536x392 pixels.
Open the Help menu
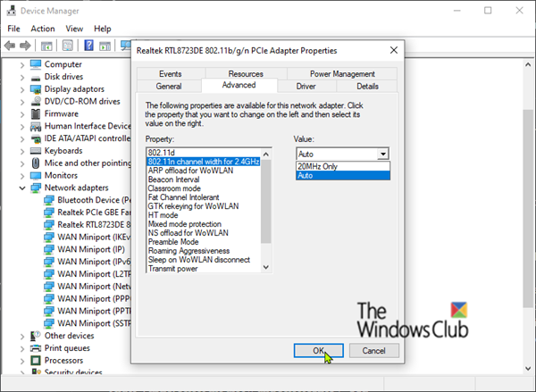pos(103,29)
